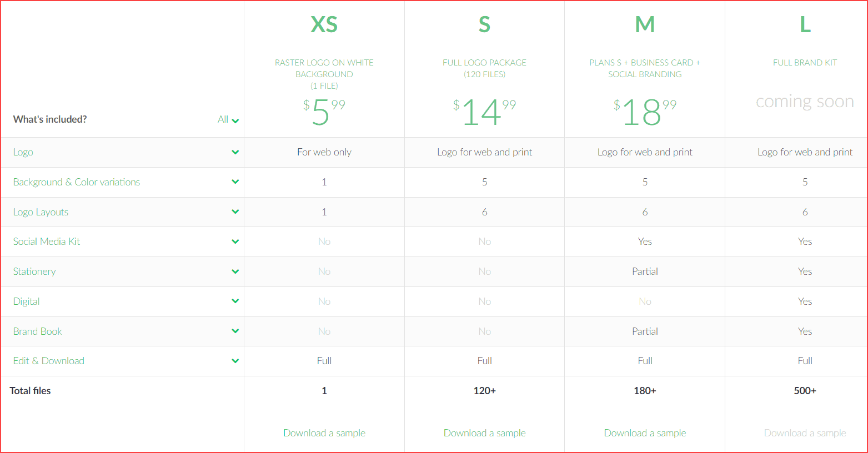The image size is (868, 453).
Task: Click the '180+' total files value
Action: (x=645, y=391)
